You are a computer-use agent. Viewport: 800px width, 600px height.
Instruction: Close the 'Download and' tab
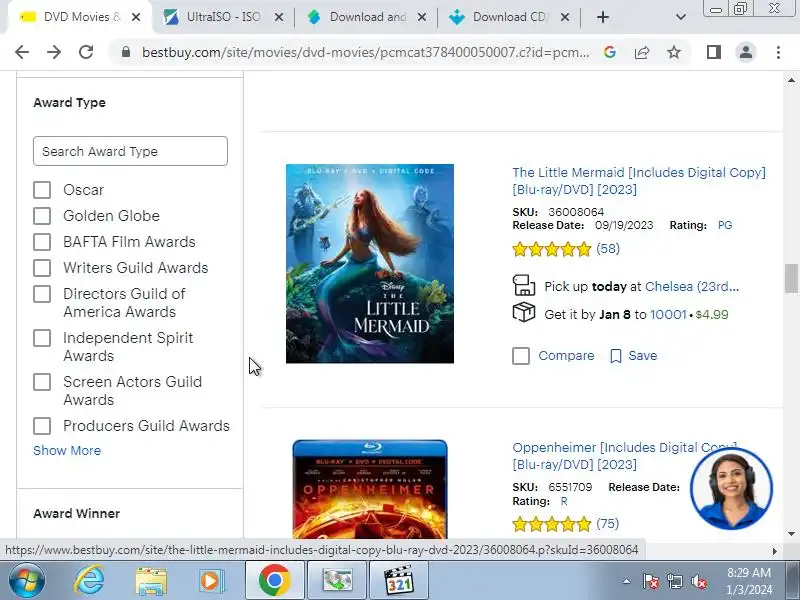pos(421,17)
